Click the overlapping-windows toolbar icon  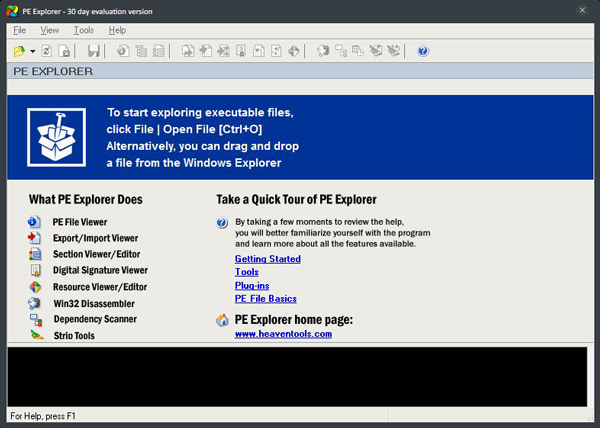[358, 51]
